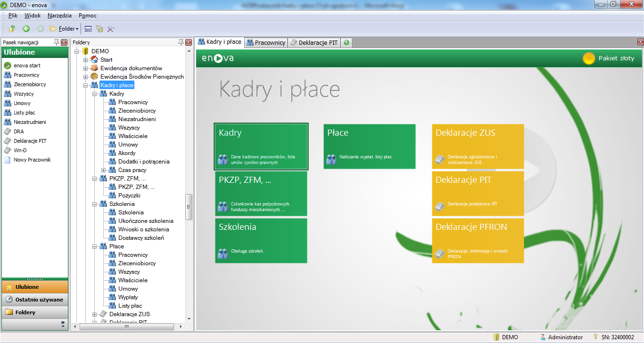Click the go-up-one-folder toolbar icon
The image size is (644, 343).
pos(12,29)
